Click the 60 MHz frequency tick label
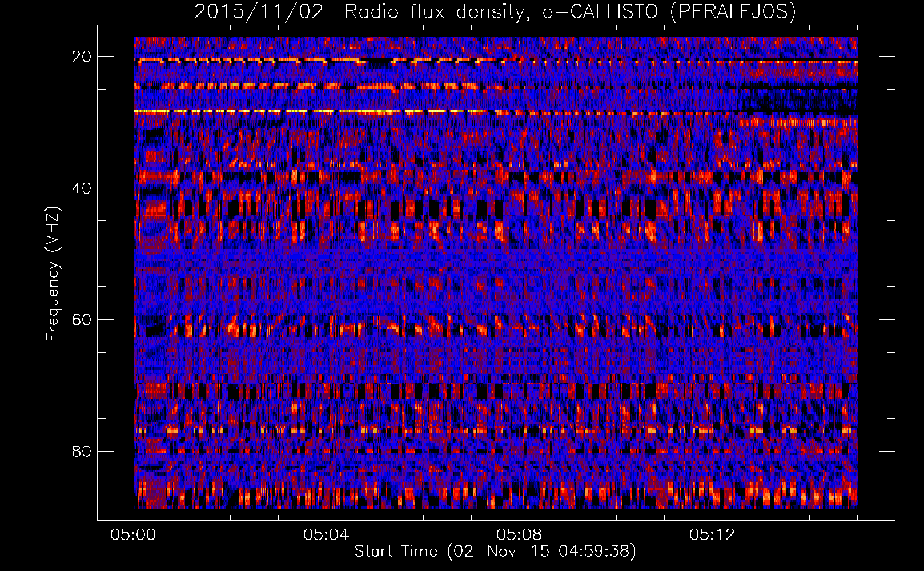The width and height of the screenshot is (924, 571). pos(82,319)
